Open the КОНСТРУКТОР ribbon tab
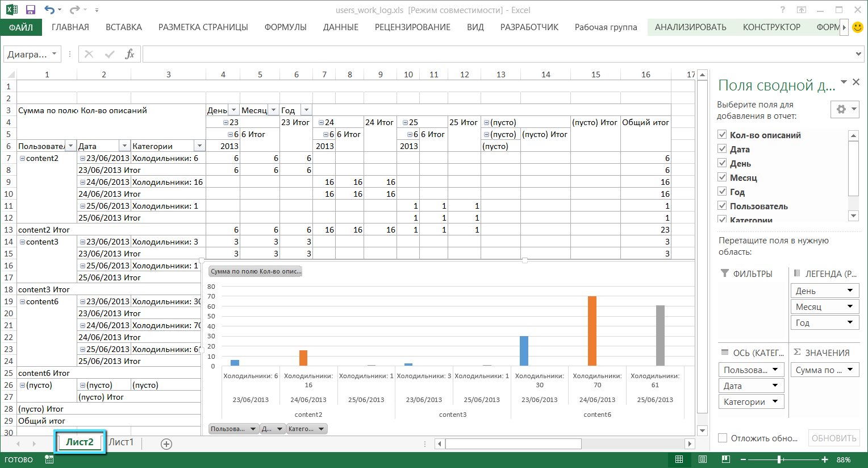Screen dimensions: 868x468 (771, 27)
